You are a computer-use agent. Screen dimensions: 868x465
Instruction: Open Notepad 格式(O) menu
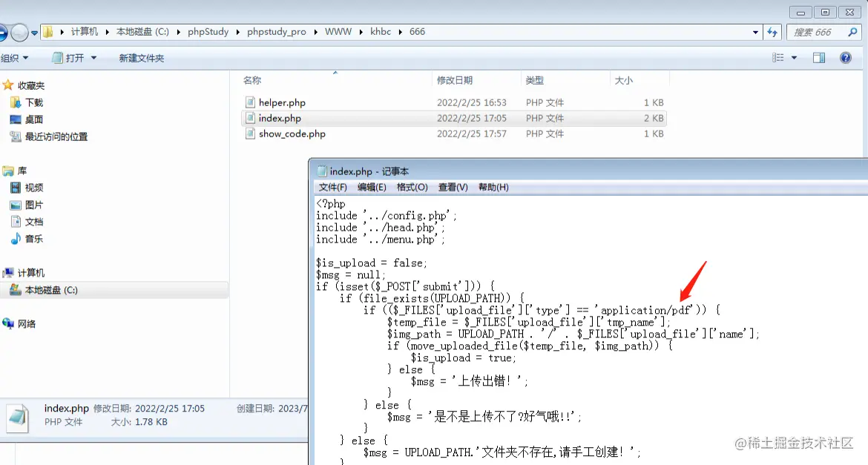[x=412, y=187]
